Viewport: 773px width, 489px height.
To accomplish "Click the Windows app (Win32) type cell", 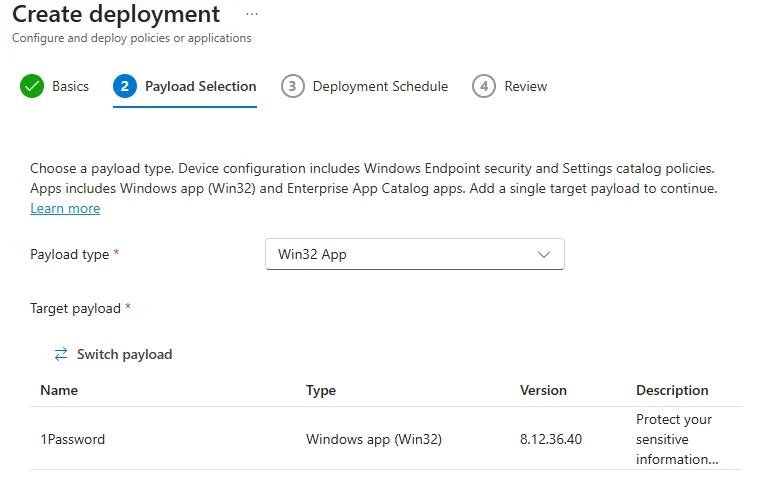I will point(374,439).
